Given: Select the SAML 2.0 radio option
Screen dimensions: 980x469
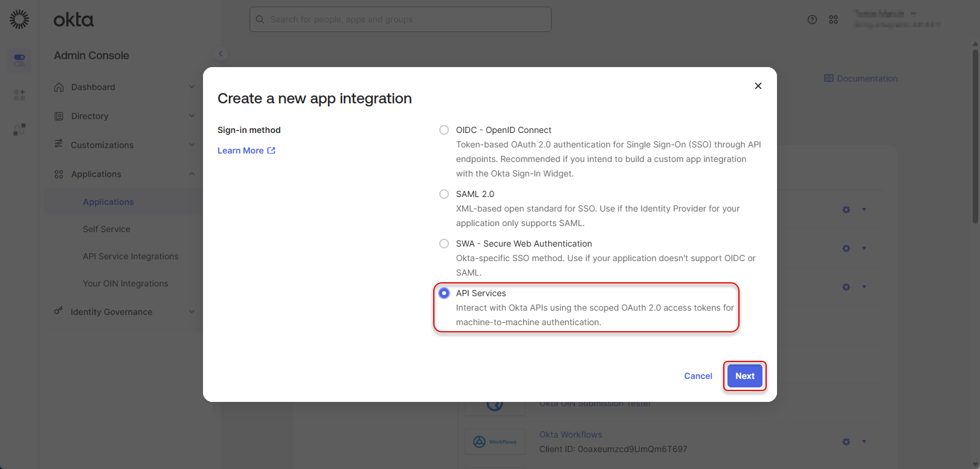Looking at the screenshot, I should point(444,194).
